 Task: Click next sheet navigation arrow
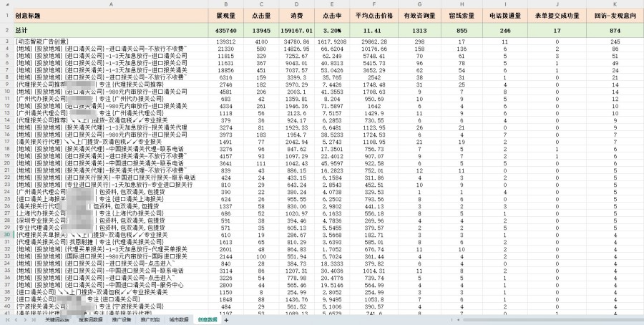click(23, 320)
